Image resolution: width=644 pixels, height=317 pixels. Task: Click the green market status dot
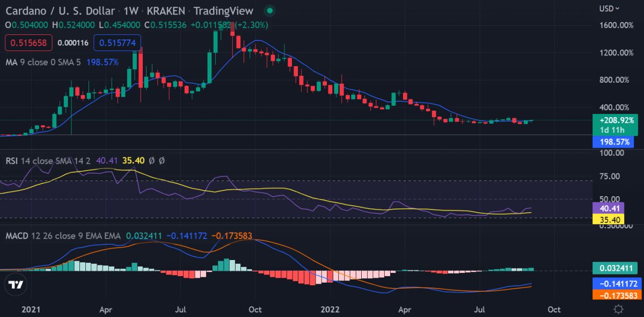pyautogui.click(x=270, y=11)
